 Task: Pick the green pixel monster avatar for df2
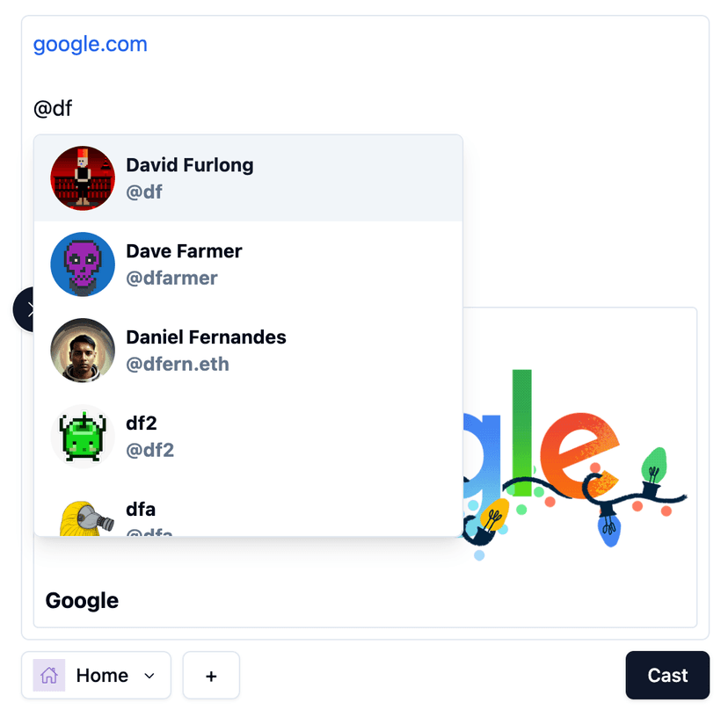point(83,436)
